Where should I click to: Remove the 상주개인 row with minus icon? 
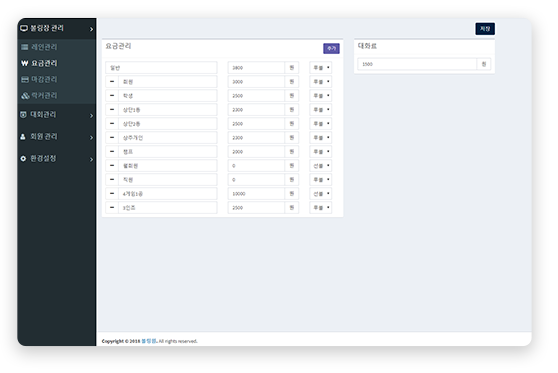(112, 137)
